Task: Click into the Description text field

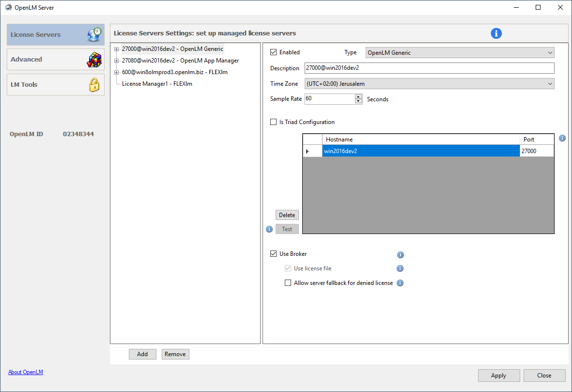Action: click(429, 68)
